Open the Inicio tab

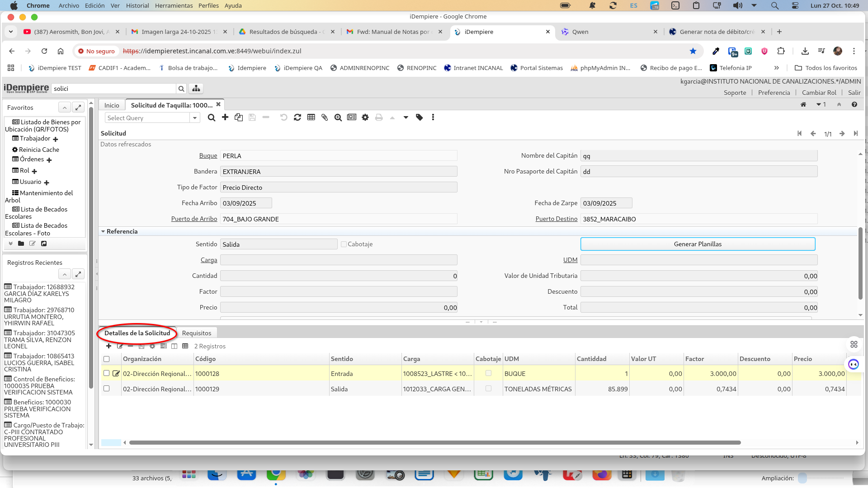pyautogui.click(x=112, y=105)
